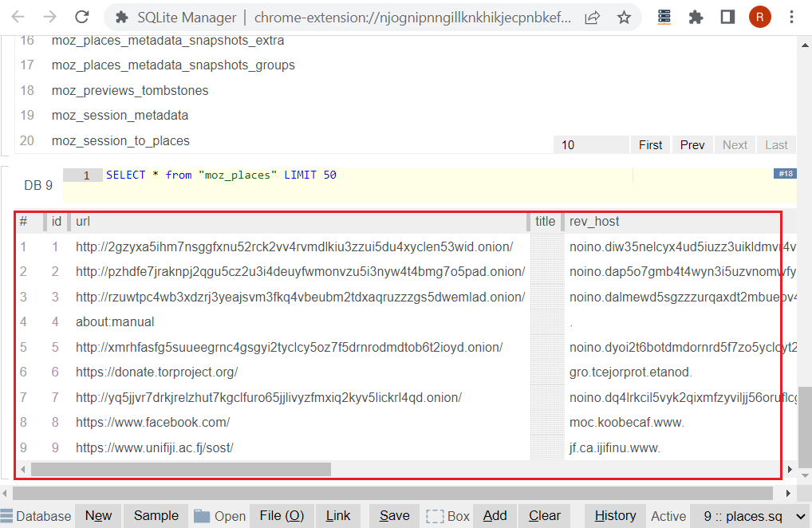The image size is (812, 528).
Task: Click the address bar URL
Action: (x=412, y=18)
